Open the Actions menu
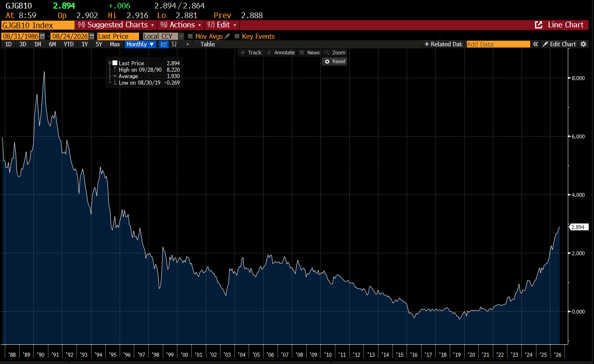This screenshot has width=594, height=364. [x=181, y=25]
